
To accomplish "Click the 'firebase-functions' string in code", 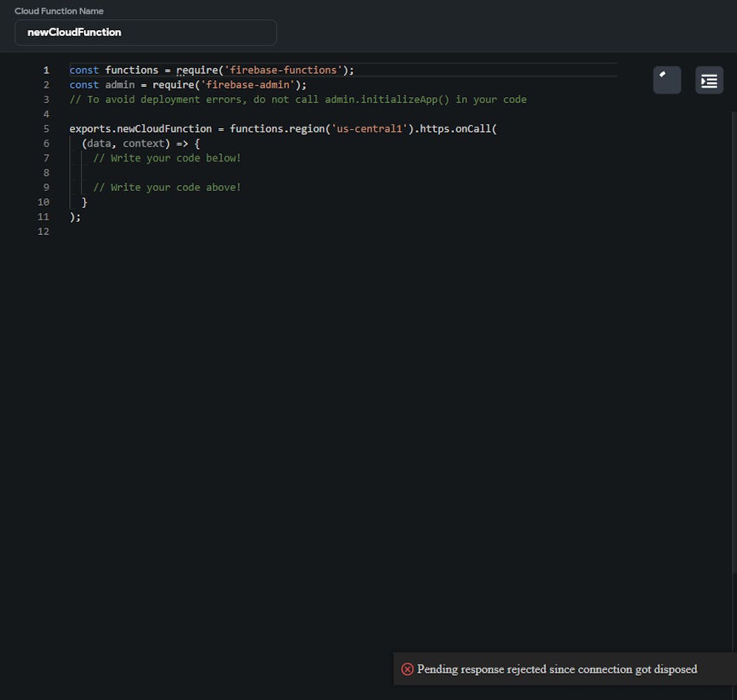I will pyautogui.click(x=284, y=70).
